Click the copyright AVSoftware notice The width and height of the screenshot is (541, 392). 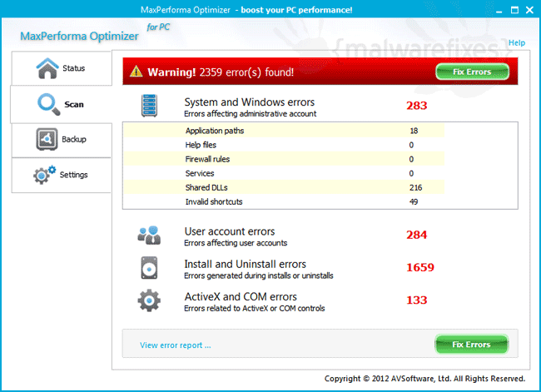click(x=424, y=379)
